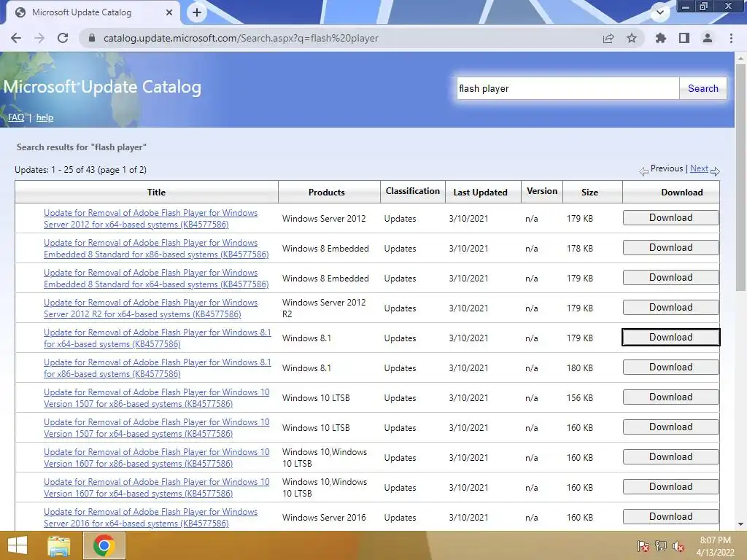The width and height of the screenshot is (747, 560).
Task: Open the taskbar clock showing 8:07 PM
Action: [x=715, y=546]
